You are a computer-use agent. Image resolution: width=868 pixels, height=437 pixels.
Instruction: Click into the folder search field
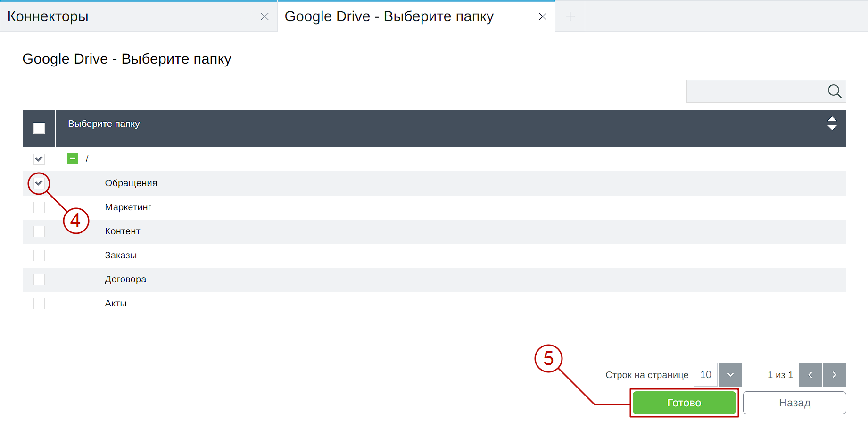point(754,91)
